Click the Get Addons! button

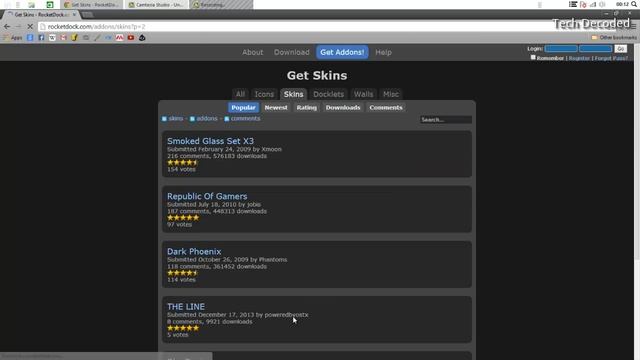coord(342,52)
